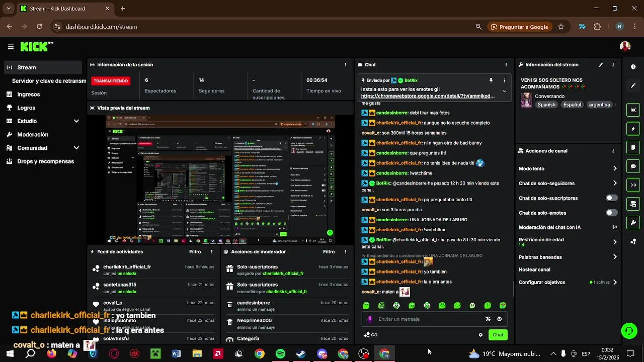
Task: Open Servidor y clave de retransmisión
Action: pyautogui.click(x=49, y=81)
